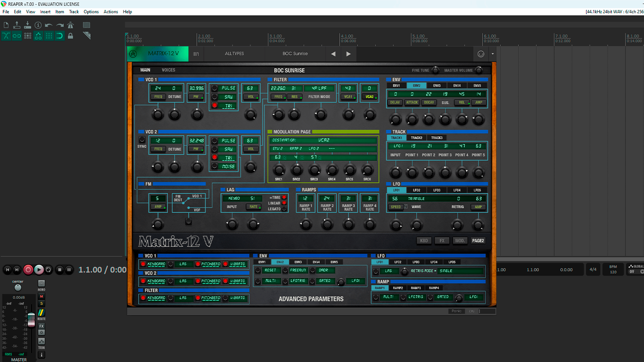This screenshot has width=644, height=362.
Task: Click master track ROUTE stripes icon
Action: (41, 313)
